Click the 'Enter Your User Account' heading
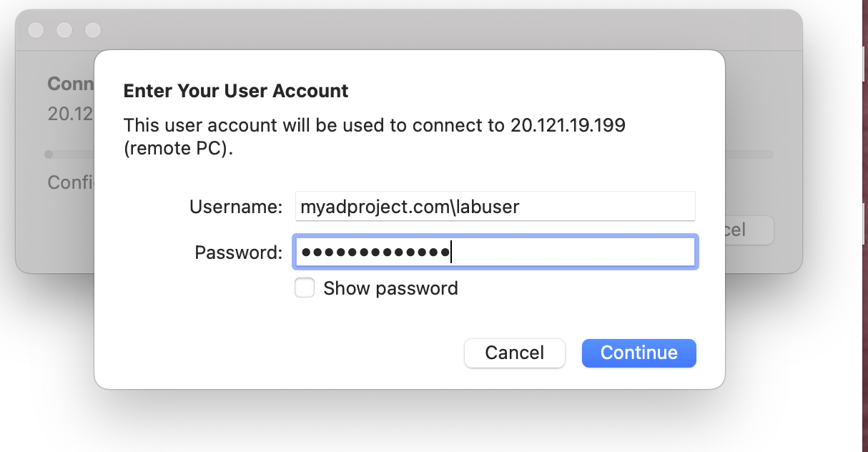This screenshot has height=452, width=868. [x=236, y=91]
